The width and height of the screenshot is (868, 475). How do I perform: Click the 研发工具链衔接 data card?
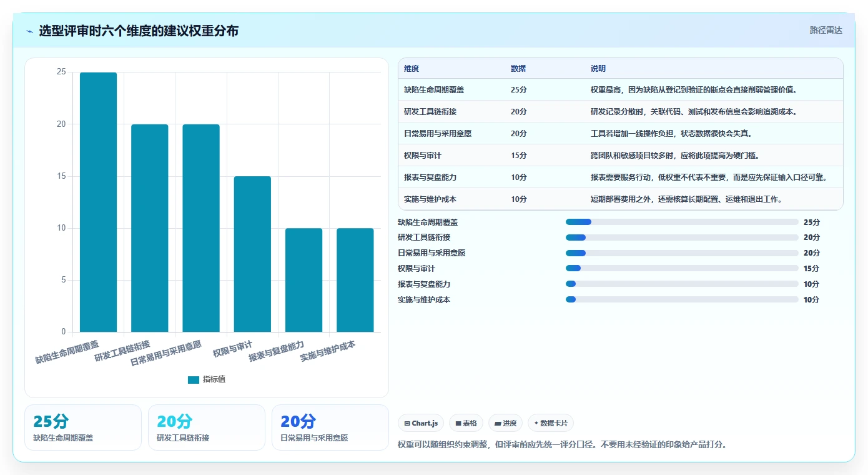tap(207, 427)
